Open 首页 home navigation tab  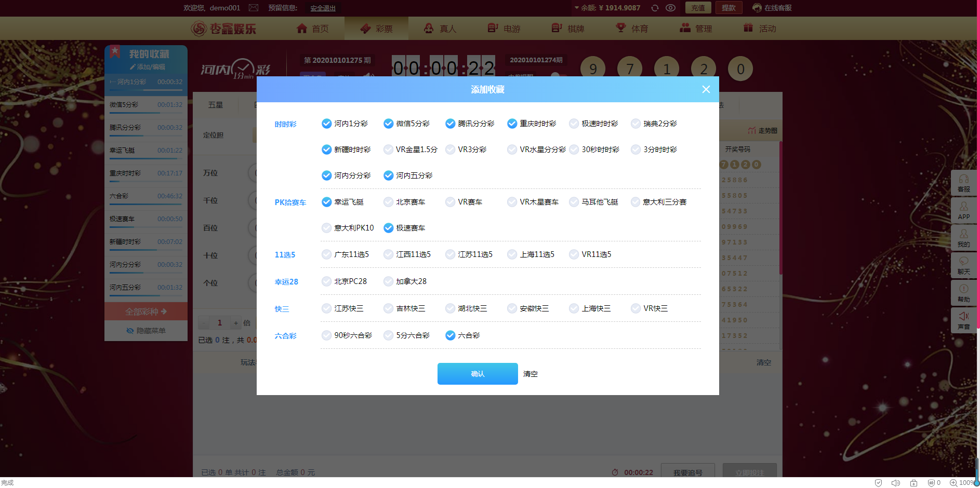[x=312, y=29]
